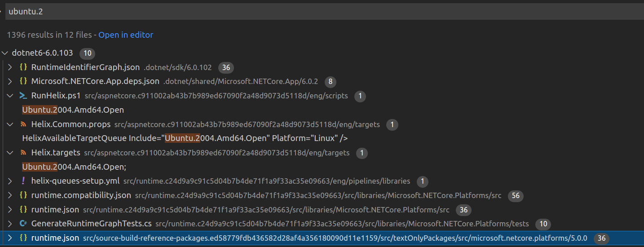The width and height of the screenshot is (644, 247).
Task: Click JSON icon of highlighted runtime.json row
Action: (x=23, y=238)
